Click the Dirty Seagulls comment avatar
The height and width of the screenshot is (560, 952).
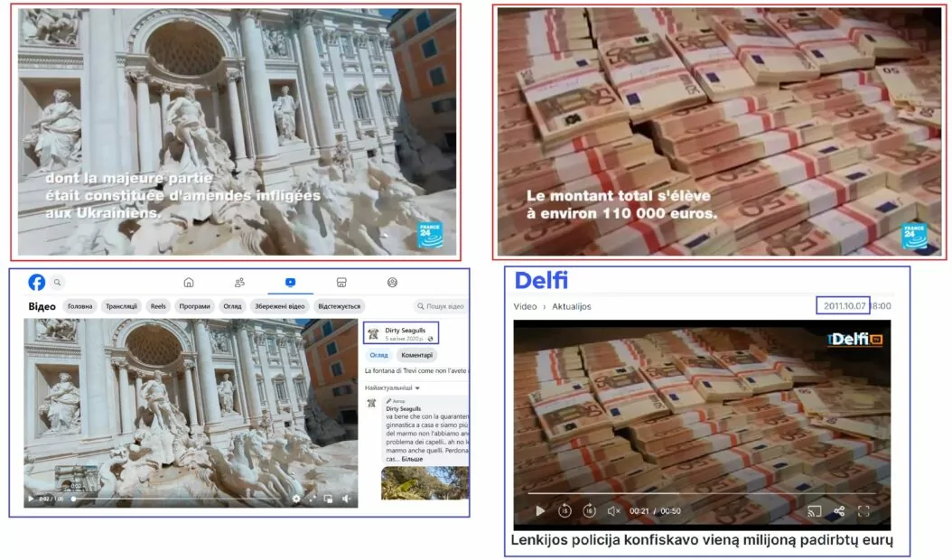(x=371, y=403)
